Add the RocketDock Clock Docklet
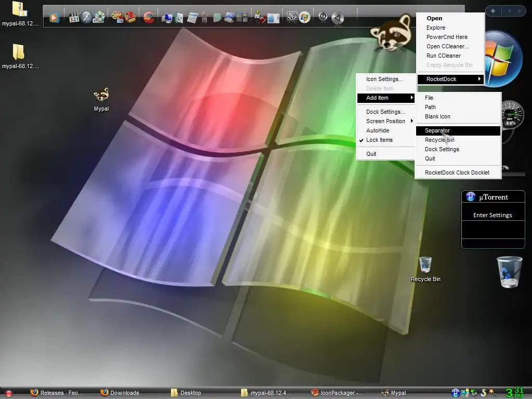 (458, 172)
